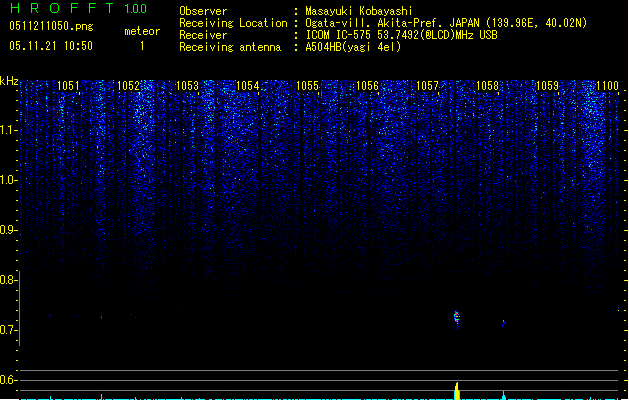Click the date stamp 05.11.21 10:50
629x400 pixels.
pos(51,46)
